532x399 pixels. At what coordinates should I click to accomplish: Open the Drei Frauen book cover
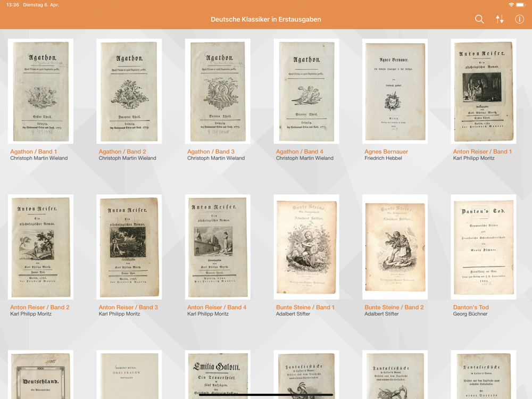coord(129,375)
